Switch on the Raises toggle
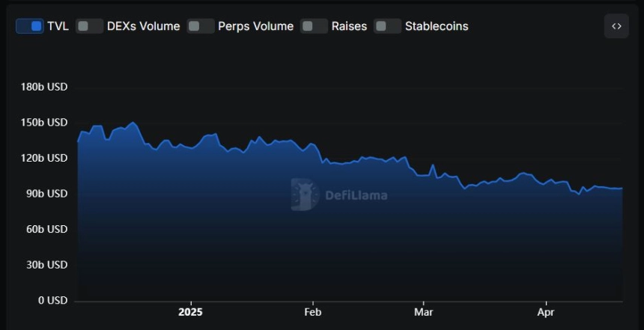Viewport: 644px width, 330px height. (314, 26)
